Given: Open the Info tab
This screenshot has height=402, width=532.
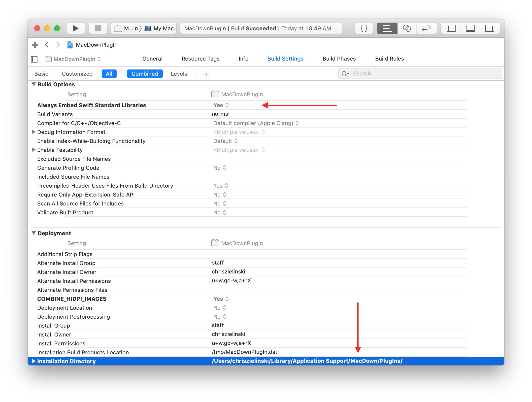Looking at the screenshot, I should coord(243,59).
